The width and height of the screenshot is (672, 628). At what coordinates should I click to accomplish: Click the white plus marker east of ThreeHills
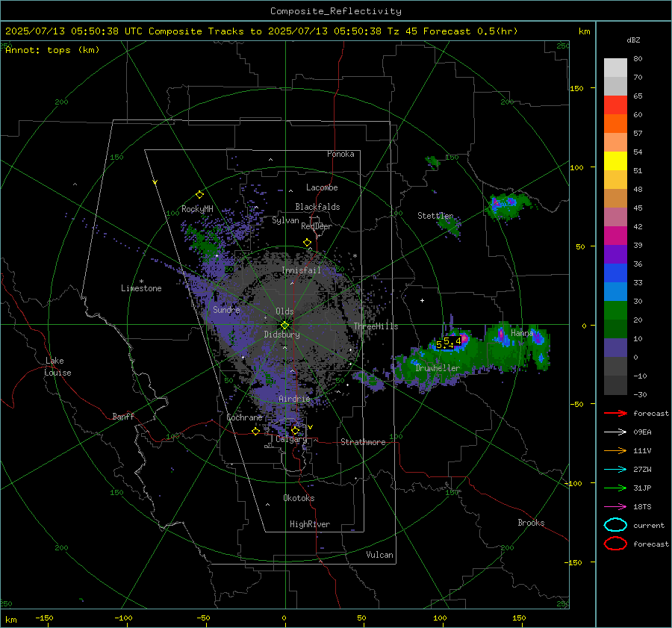[422, 300]
